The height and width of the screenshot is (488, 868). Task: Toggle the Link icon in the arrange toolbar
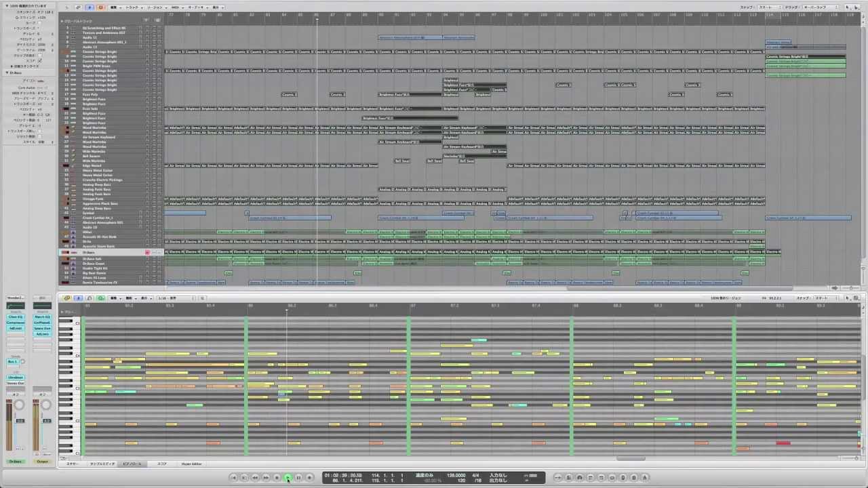[x=79, y=7]
